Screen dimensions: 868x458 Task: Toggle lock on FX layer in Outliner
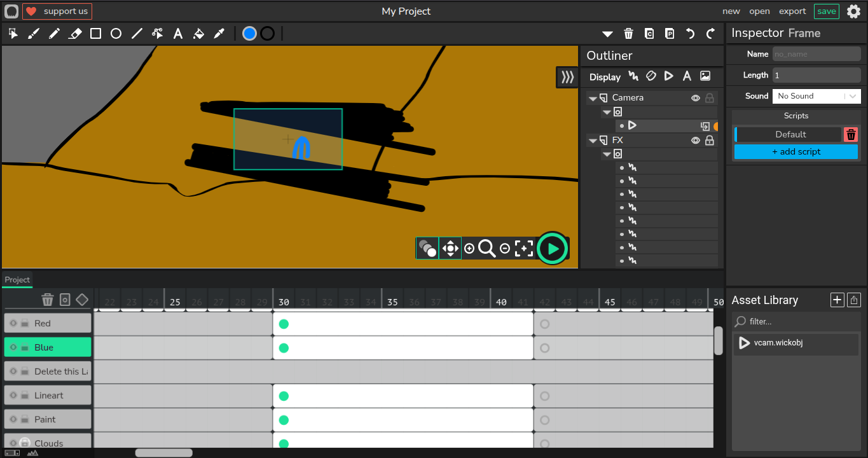pyautogui.click(x=710, y=141)
